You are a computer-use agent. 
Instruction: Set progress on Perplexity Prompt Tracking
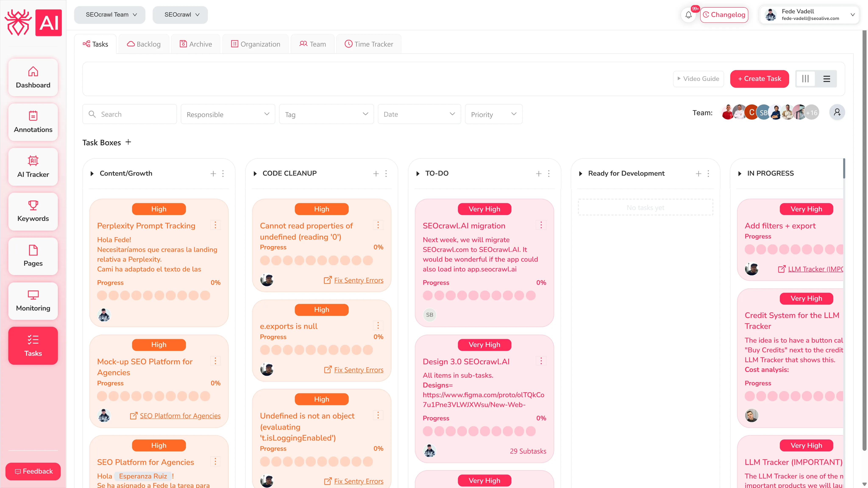tap(153, 296)
